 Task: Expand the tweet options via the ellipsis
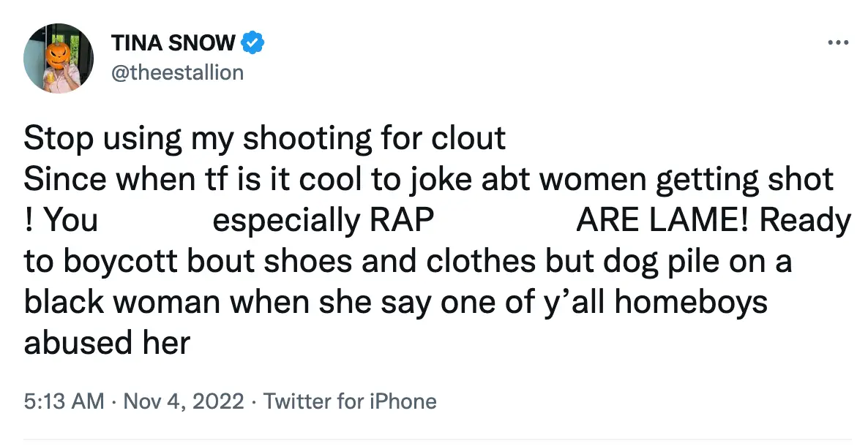click(839, 42)
